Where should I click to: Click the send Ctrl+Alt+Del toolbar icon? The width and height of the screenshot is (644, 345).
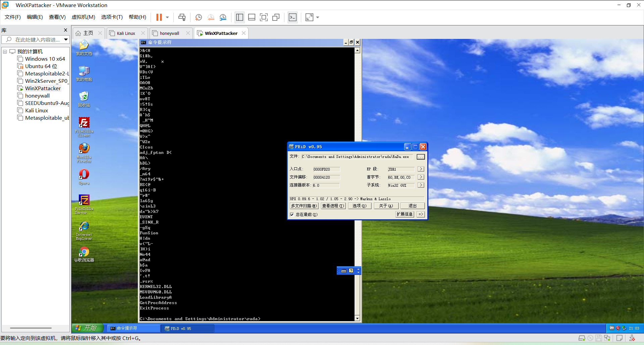click(182, 17)
